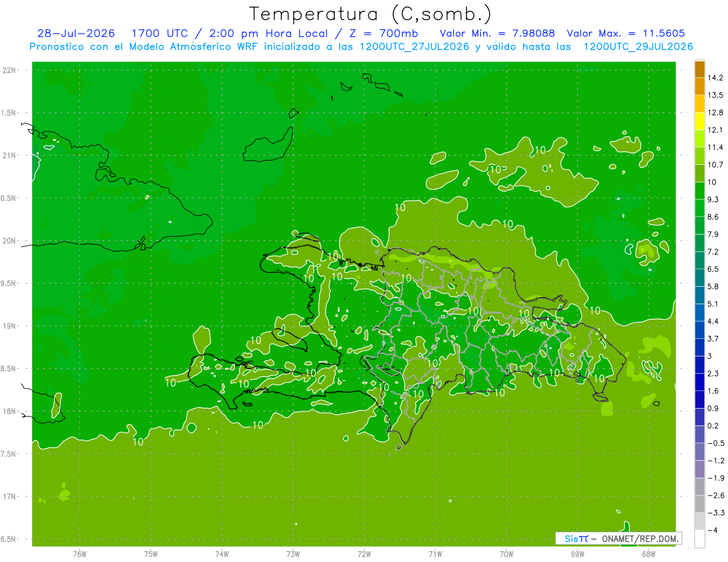Click the "-3.3" color scale value

(x=716, y=513)
